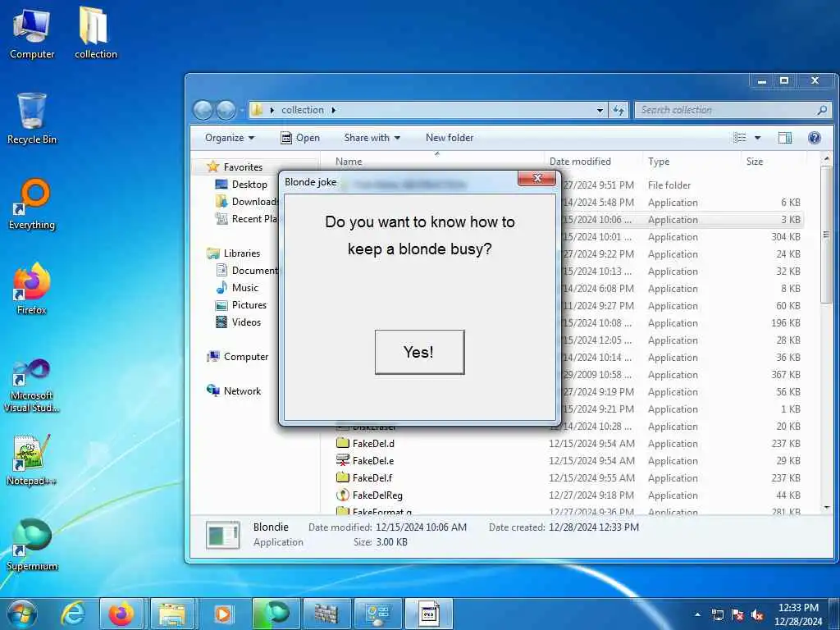Select Downloads in navigation pane

(x=248, y=202)
